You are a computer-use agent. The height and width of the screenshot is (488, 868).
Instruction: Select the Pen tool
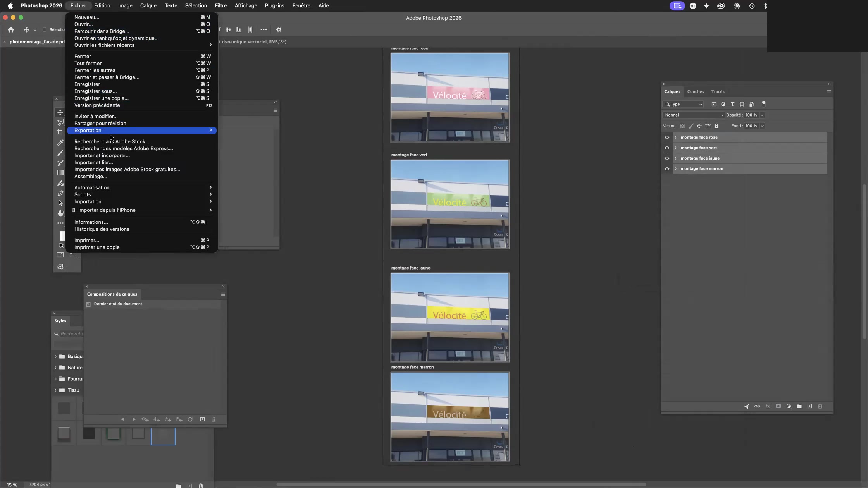point(60,193)
